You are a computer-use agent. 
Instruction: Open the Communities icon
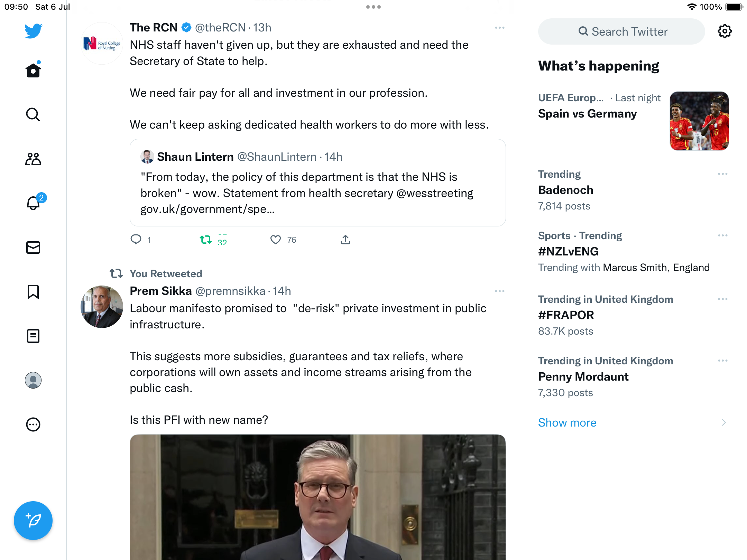click(33, 159)
